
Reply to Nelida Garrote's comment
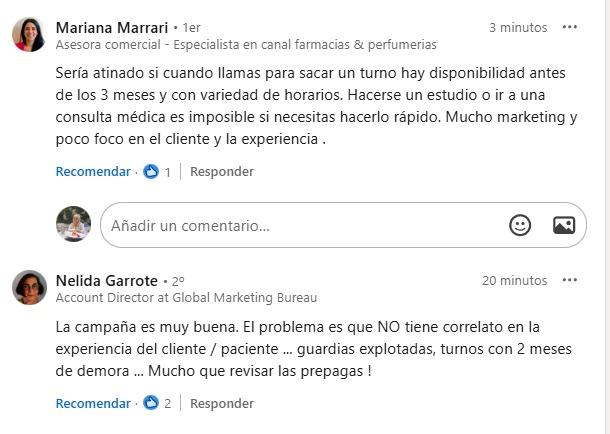[x=222, y=404]
